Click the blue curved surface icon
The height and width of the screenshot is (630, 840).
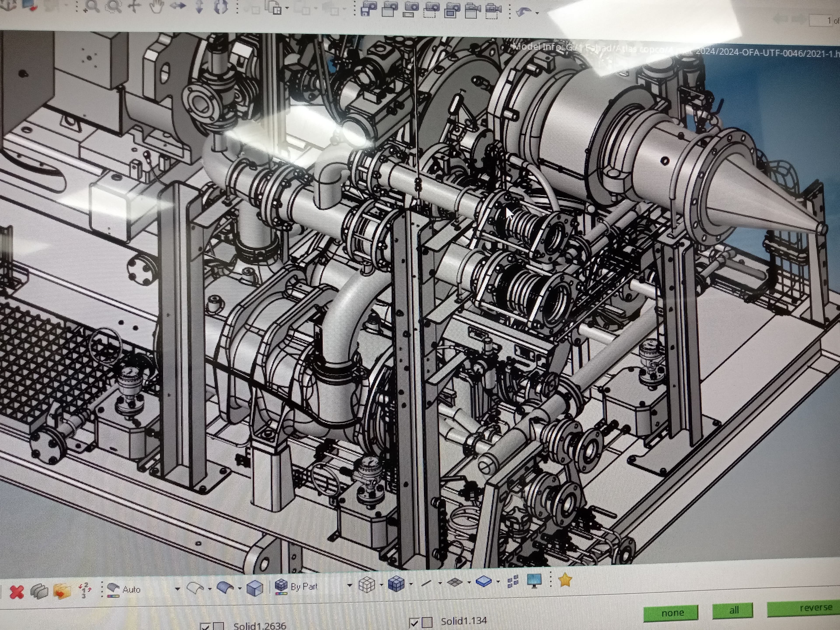click(225, 588)
